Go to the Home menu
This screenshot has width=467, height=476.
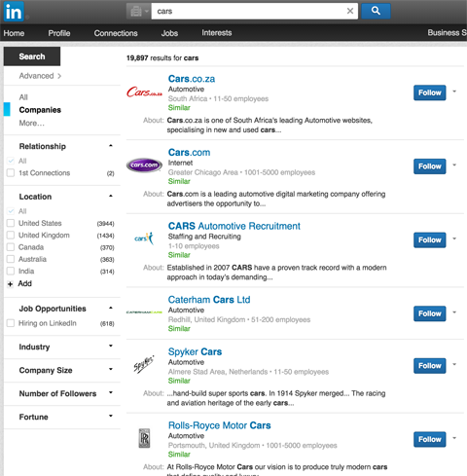tap(14, 33)
